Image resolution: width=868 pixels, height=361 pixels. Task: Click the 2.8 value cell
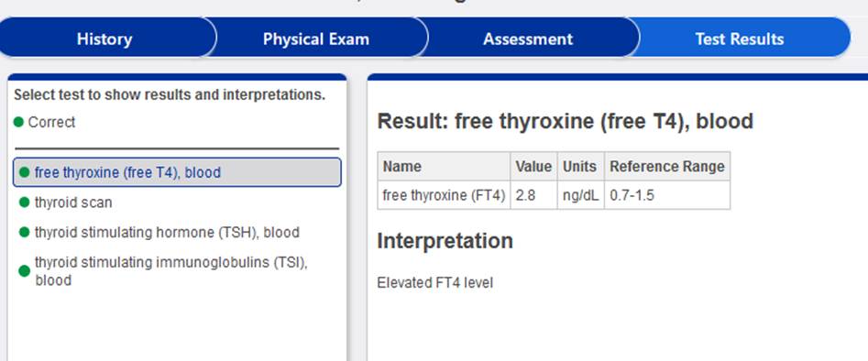[x=533, y=195]
